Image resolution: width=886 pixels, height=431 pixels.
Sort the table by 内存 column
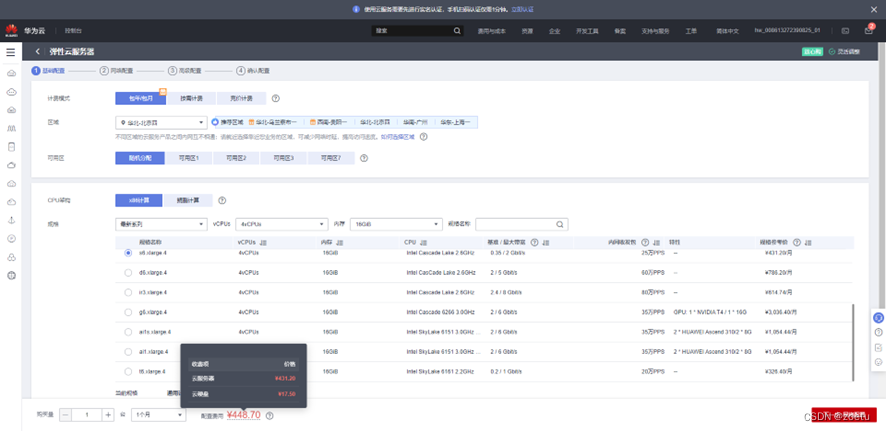[x=340, y=242]
